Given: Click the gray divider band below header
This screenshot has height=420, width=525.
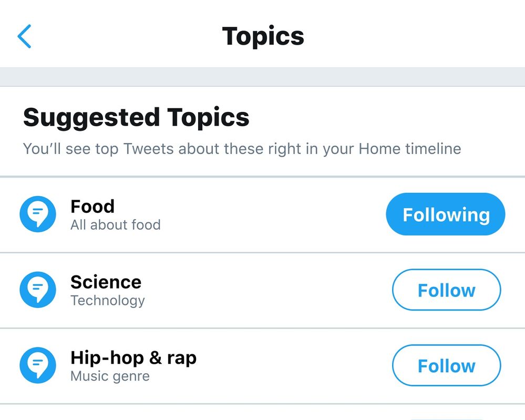Looking at the screenshot, I should tap(263, 77).
